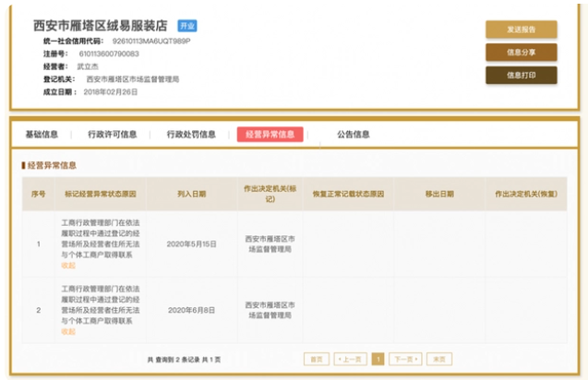Click row 1 deciding authority cell
The image size is (588, 380).
270,244
